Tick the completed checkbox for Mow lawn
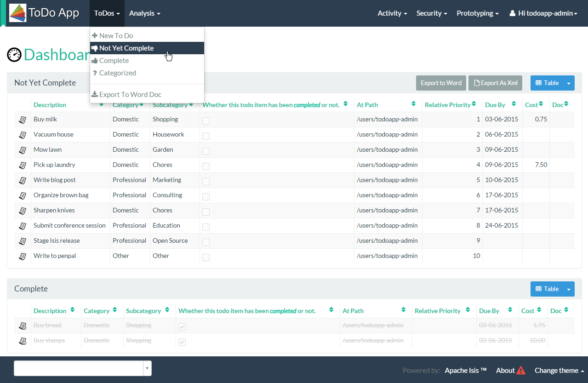This screenshot has width=588, height=383. tap(206, 151)
